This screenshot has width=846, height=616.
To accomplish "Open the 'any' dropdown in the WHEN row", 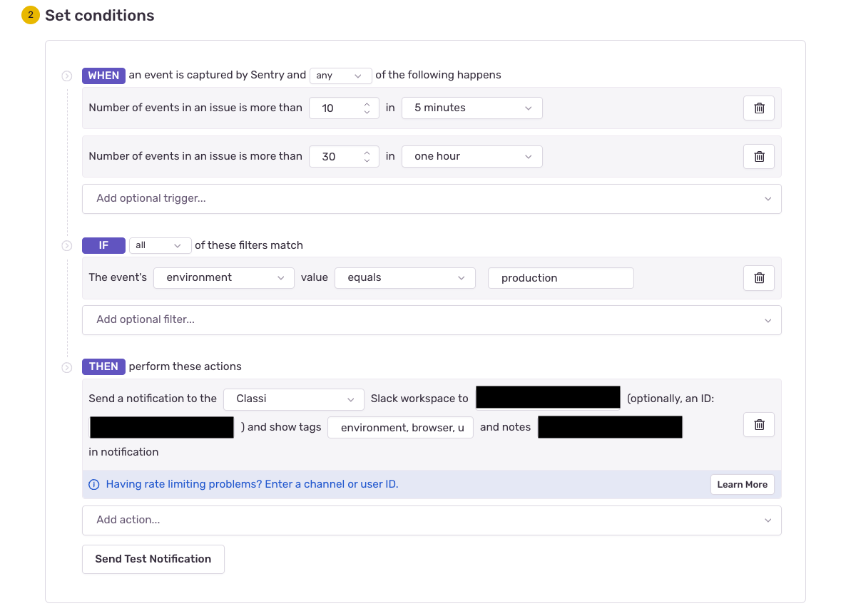I will (340, 76).
